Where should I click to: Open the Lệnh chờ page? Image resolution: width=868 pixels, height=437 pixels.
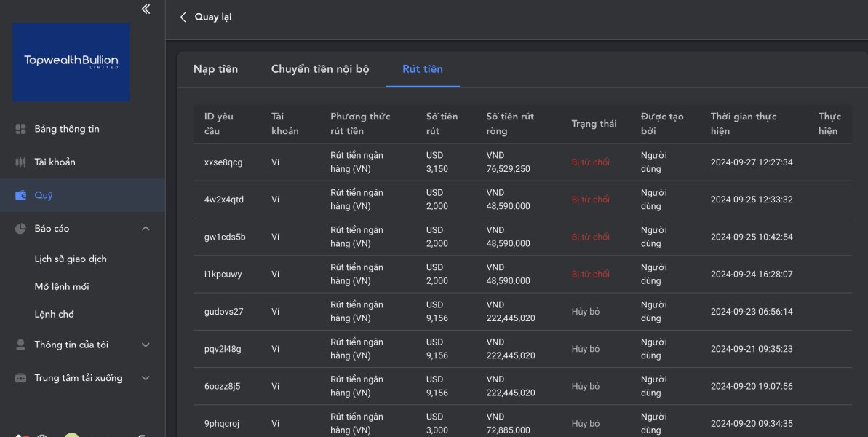tap(55, 315)
